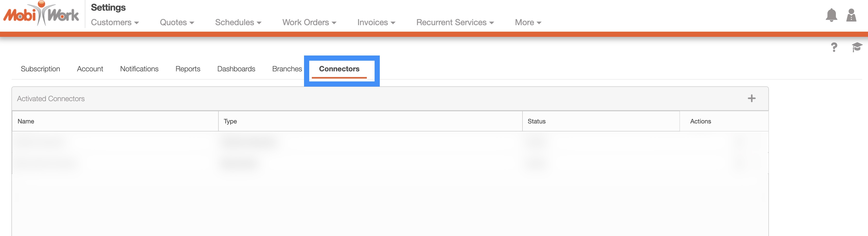Open the user profile icon
Image resolution: width=868 pixels, height=236 pixels.
tap(851, 15)
